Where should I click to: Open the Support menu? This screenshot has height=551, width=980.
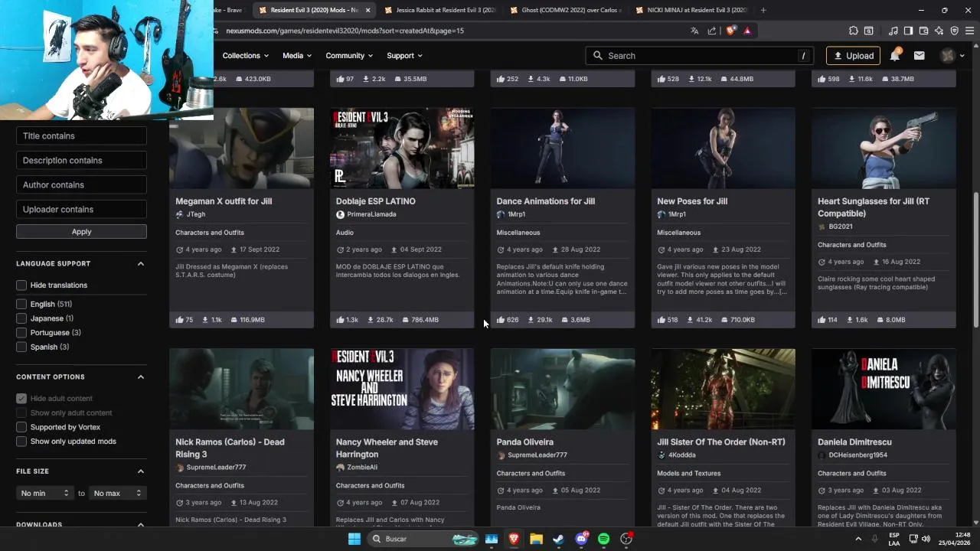(405, 55)
